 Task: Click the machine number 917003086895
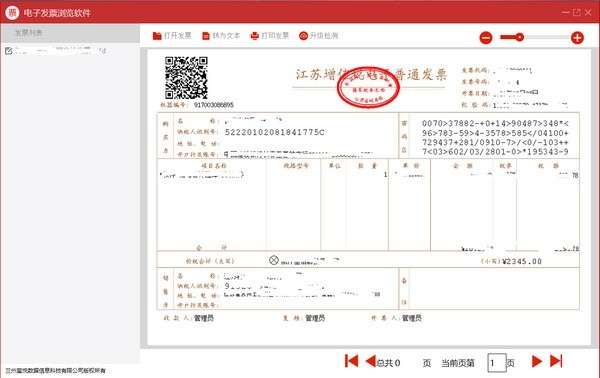coord(214,105)
